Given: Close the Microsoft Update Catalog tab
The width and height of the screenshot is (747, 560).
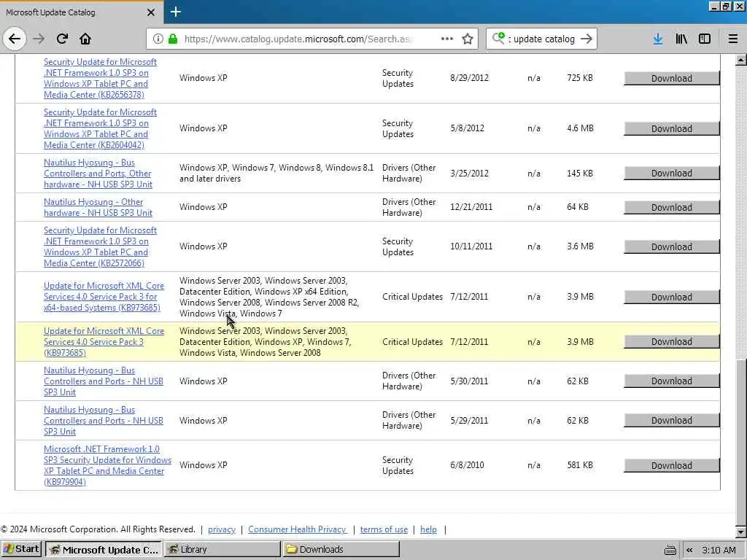Looking at the screenshot, I should (151, 12).
